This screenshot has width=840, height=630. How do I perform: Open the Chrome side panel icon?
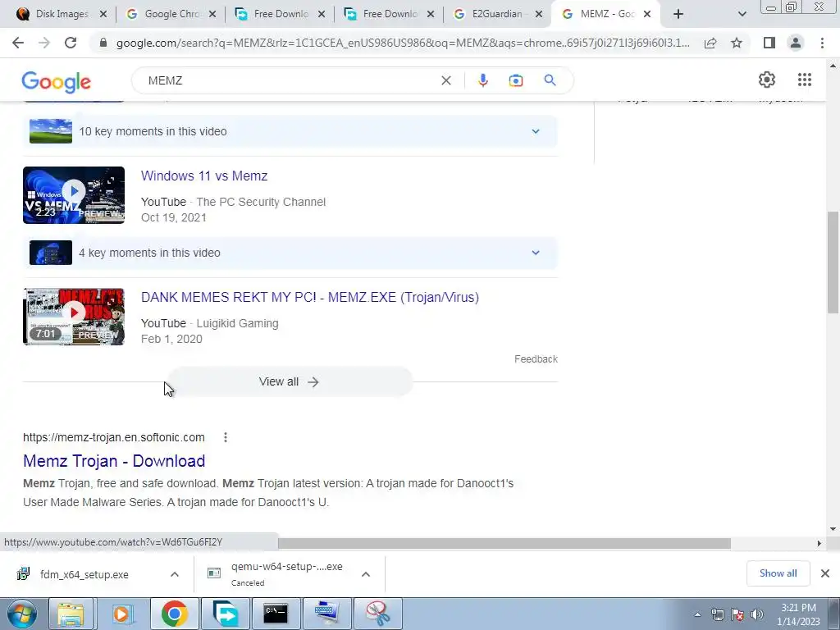[769, 43]
